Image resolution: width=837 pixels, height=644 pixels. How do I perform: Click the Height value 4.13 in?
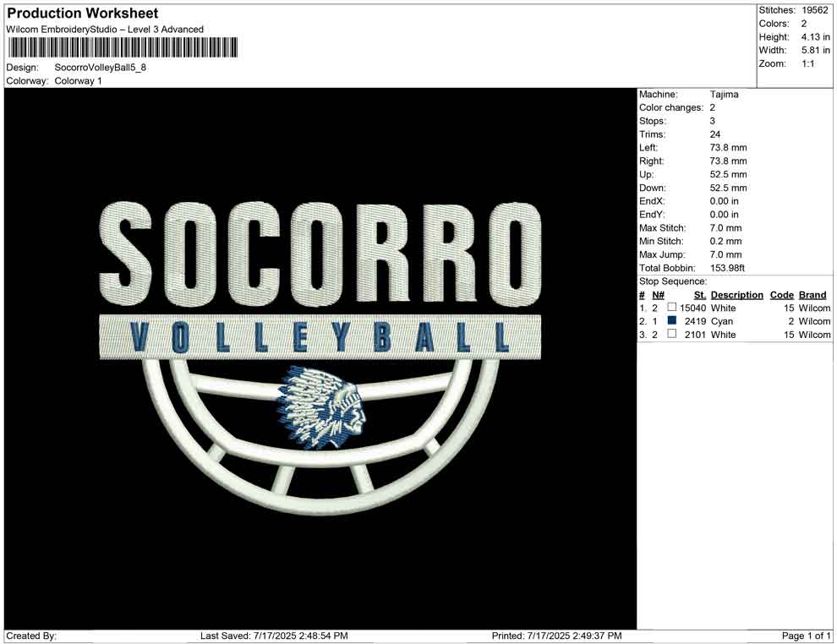[x=815, y=37]
